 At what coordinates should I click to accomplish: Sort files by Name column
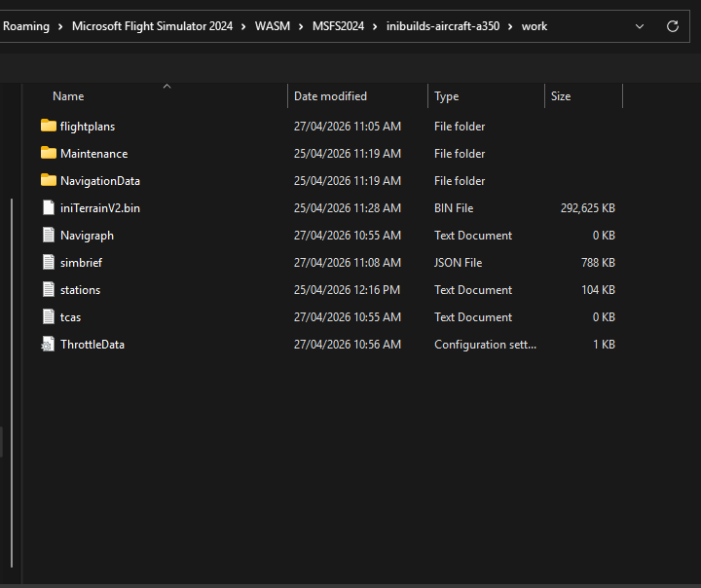[68, 96]
